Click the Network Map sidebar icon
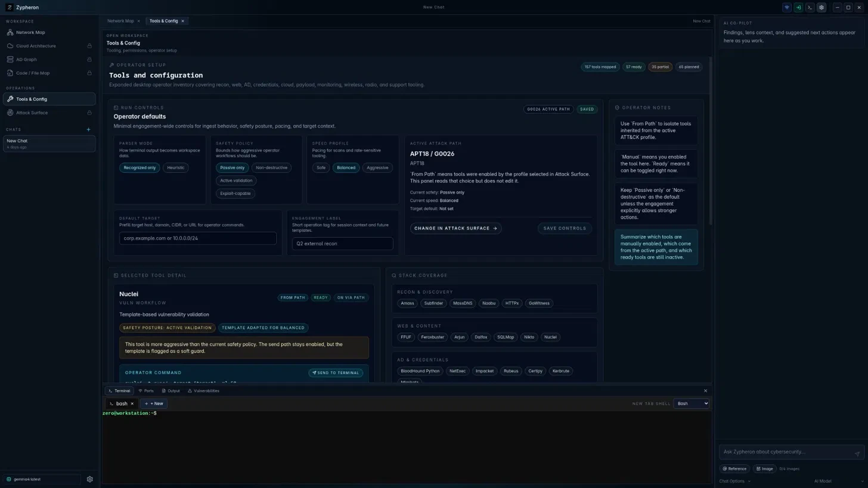Screen dimensions: 868x488 coord(10,33)
